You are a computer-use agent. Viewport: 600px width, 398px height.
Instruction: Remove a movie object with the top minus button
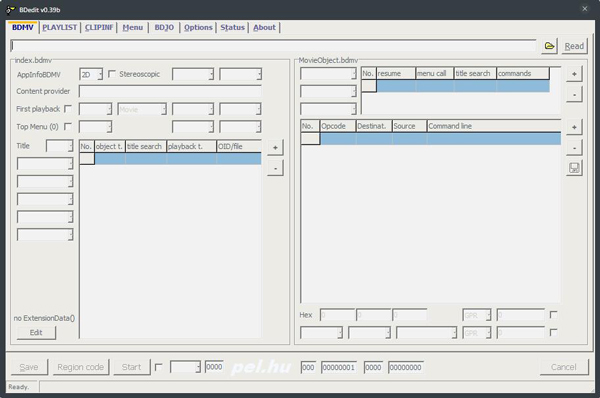[574, 94]
